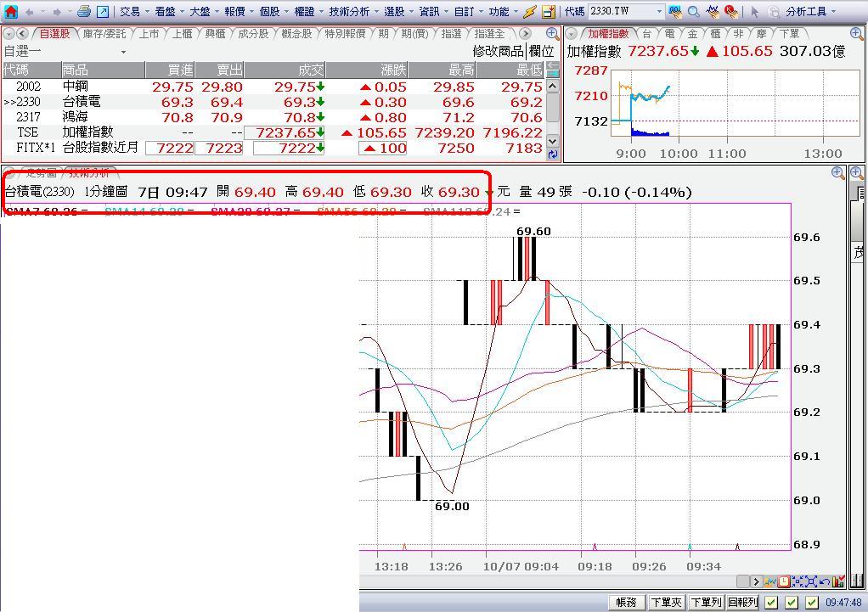Zoom the chart panel with magnifier icon

pyautogui.click(x=837, y=172)
